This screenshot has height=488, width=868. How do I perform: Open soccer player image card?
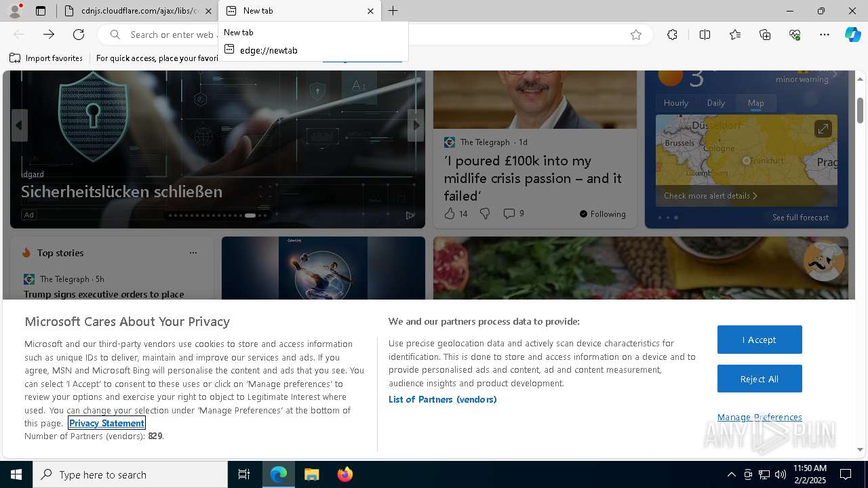[x=323, y=268]
